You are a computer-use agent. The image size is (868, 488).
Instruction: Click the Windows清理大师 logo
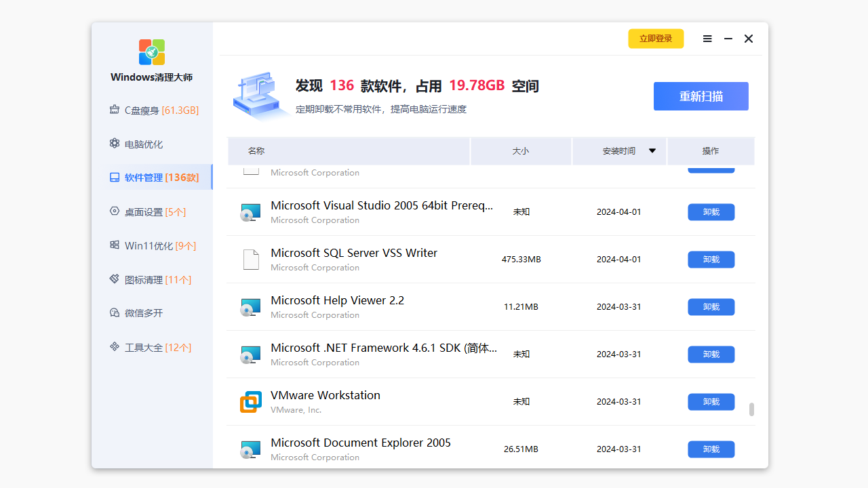[x=151, y=52]
